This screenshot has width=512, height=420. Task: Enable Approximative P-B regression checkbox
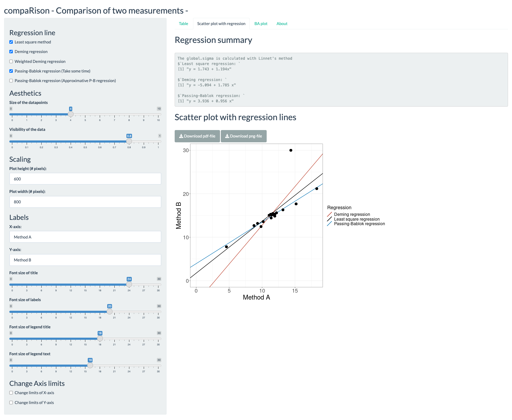11,81
